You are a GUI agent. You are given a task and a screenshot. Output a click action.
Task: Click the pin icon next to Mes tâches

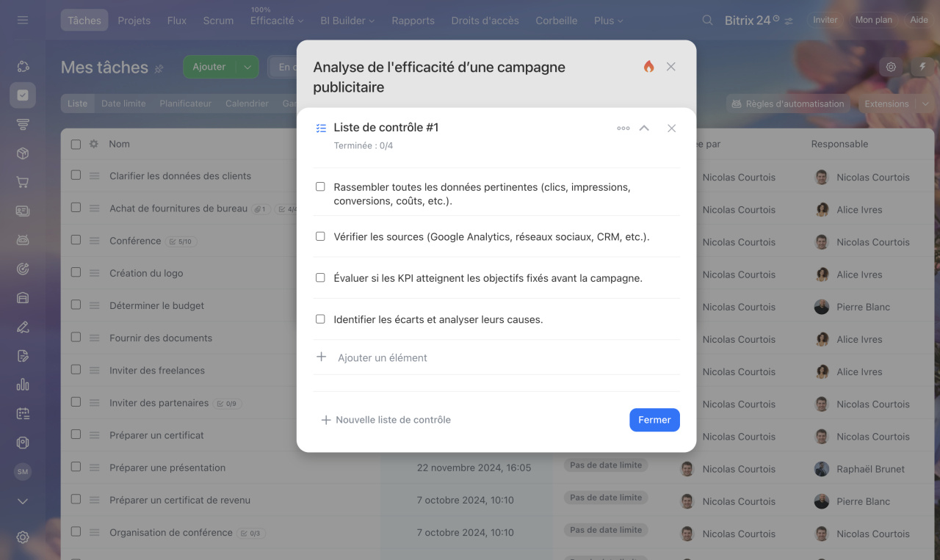pos(159,68)
